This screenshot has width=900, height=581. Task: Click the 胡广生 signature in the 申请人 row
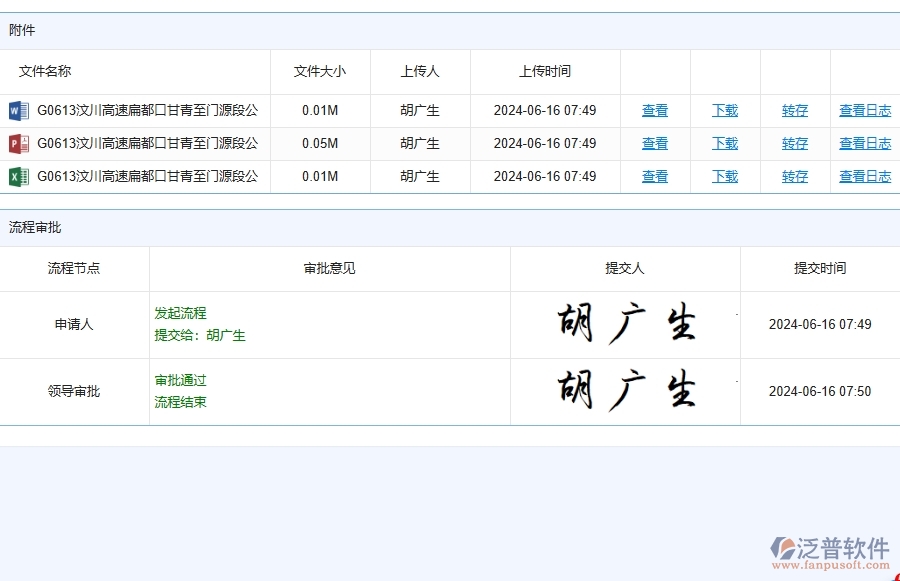click(x=625, y=323)
